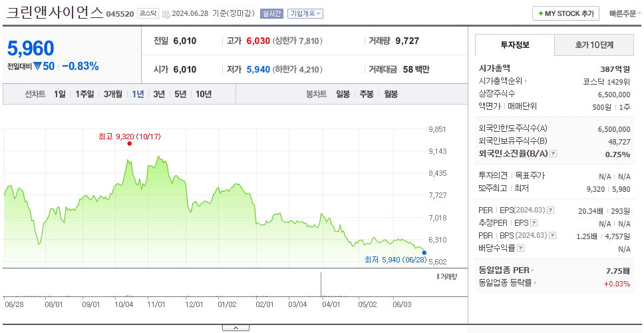
Task: Click the 10/04 date label on the x-axis
Action: tap(124, 304)
